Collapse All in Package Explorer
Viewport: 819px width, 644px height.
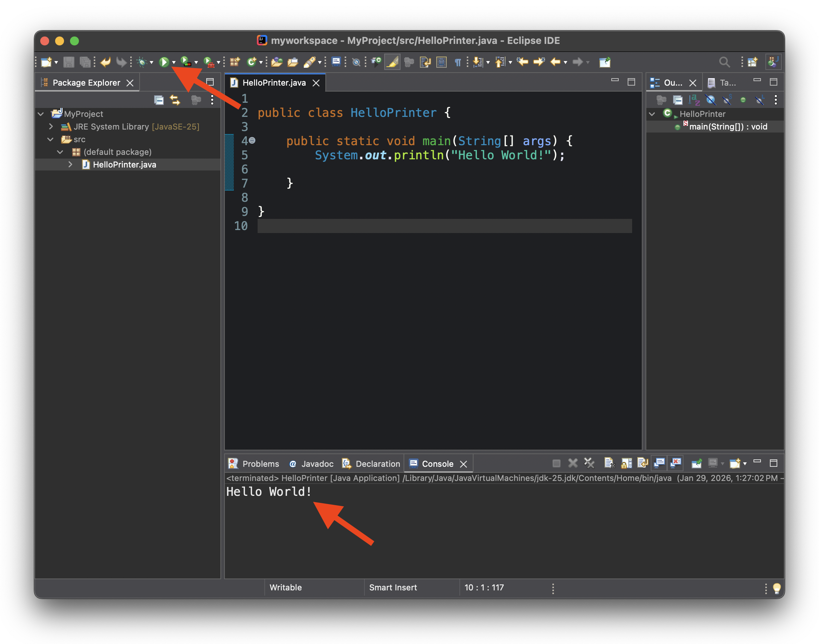[x=159, y=100]
